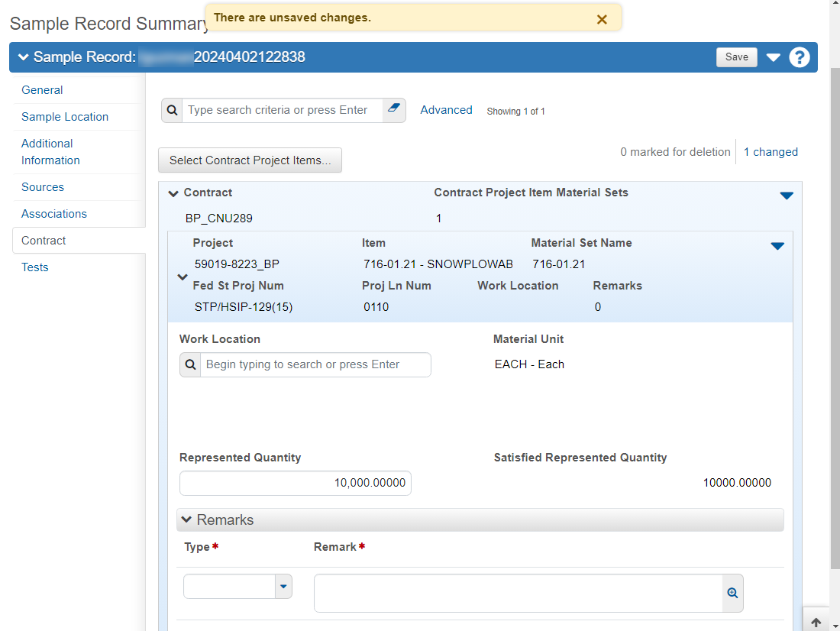
Task: Click the page vertical scrollbar
Action: click(835, 318)
